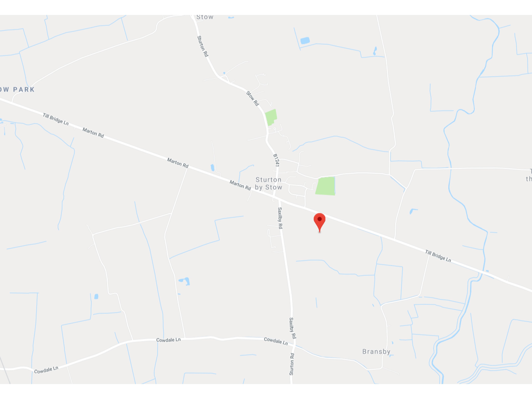Select the Cowdale Ln label at bottom left
The image size is (532, 399).
(46, 370)
